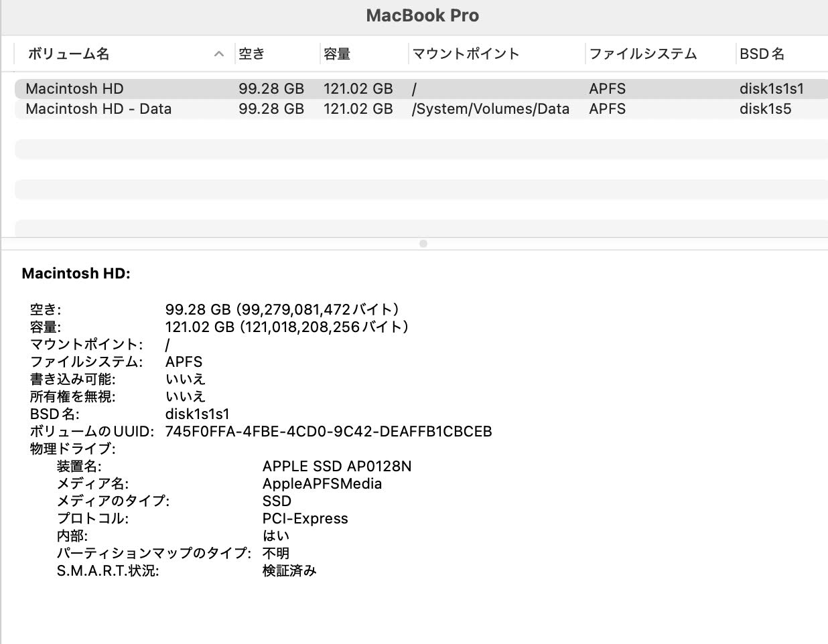
Task: Click the 121.02 GB cell in Macintosh HD - Data row
Action: tap(358, 108)
